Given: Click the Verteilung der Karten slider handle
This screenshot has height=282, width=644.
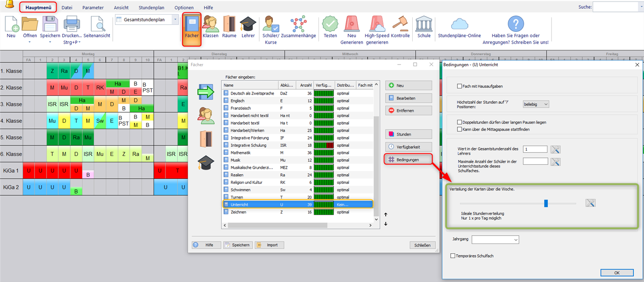Looking at the screenshot, I should [546, 203].
